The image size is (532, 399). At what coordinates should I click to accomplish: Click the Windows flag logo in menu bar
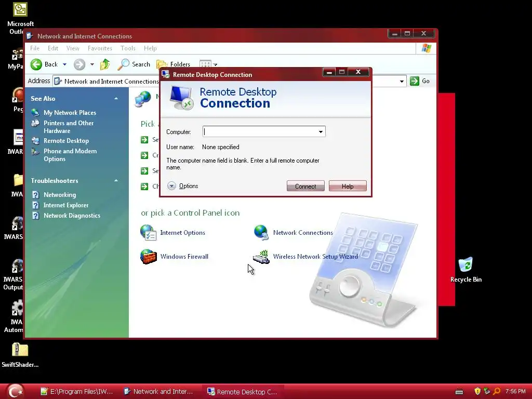point(427,48)
